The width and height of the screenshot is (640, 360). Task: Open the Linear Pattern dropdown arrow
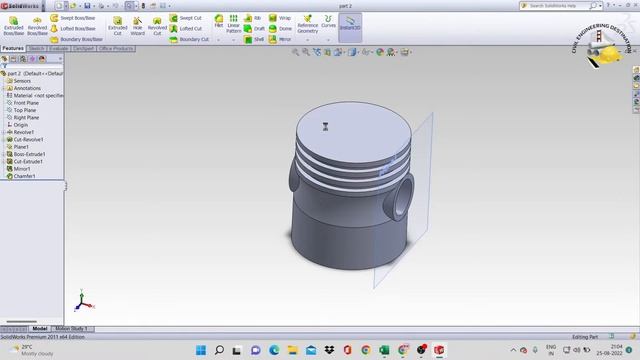pyautogui.click(x=233, y=40)
